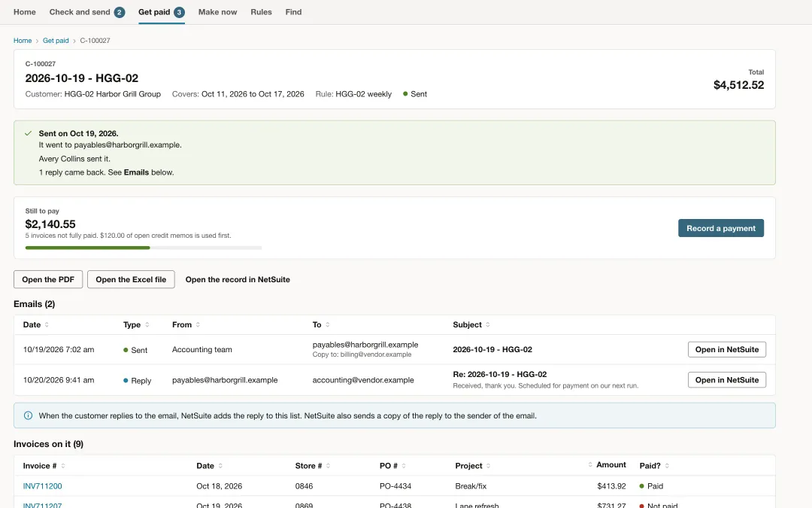The height and width of the screenshot is (508, 812).
Task: Click Record a payment button
Action: [x=721, y=228]
